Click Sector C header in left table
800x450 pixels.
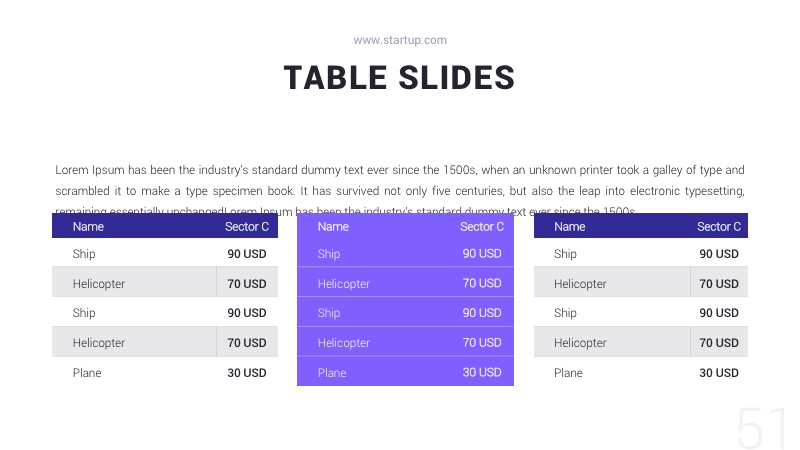point(247,227)
